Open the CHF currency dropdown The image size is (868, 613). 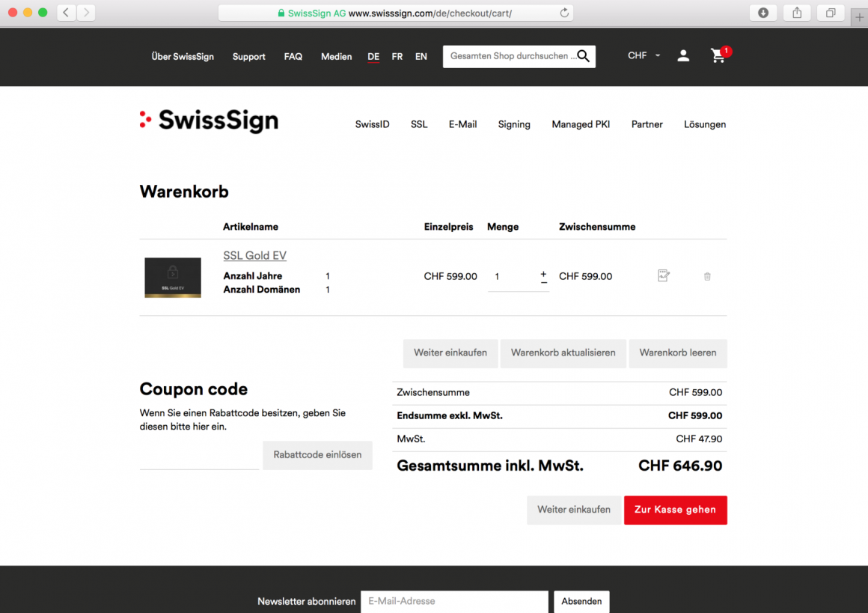pos(644,55)
